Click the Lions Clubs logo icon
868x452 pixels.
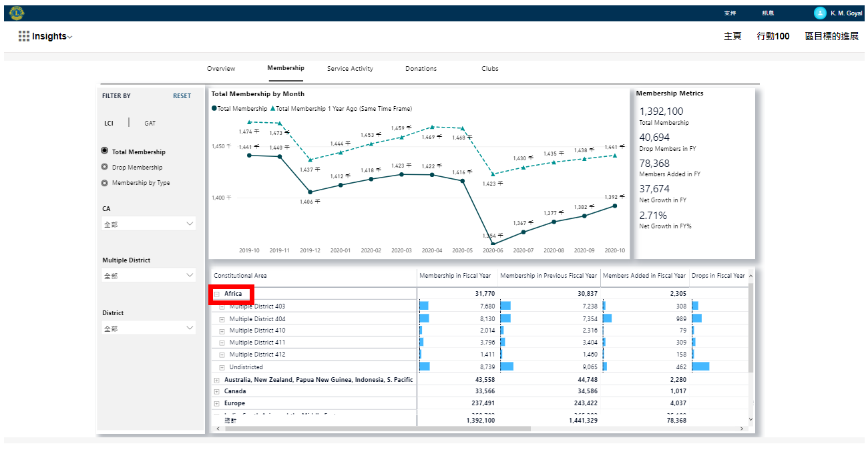click(17, 13)
